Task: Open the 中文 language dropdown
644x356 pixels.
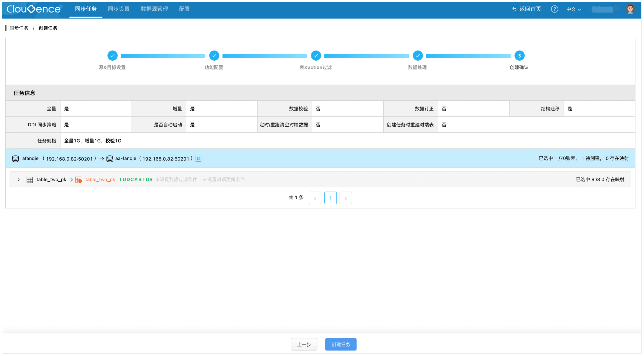Action: (x=573, y=9)
